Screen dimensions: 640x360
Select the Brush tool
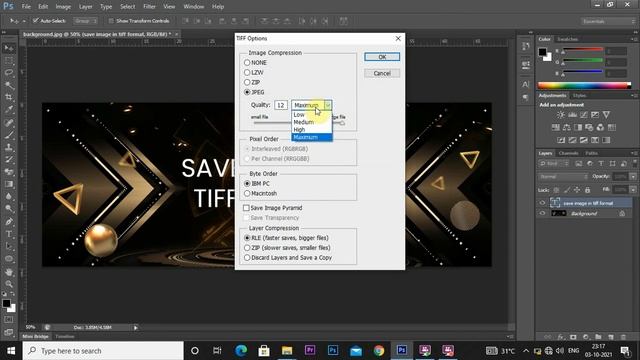[9, 135]
